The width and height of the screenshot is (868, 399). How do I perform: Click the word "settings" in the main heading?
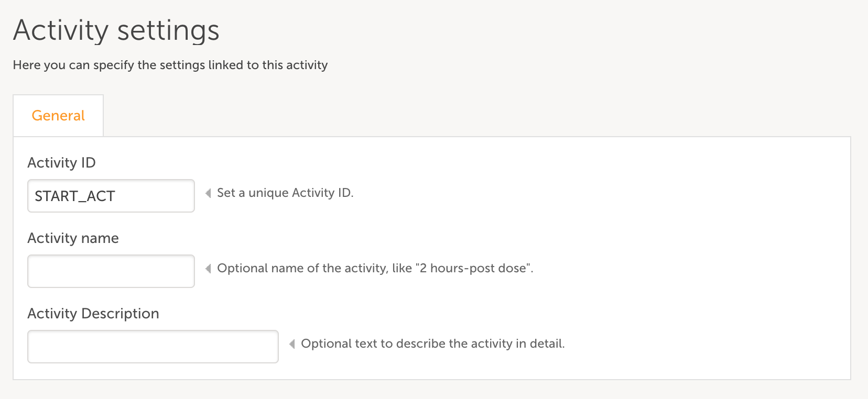168,30
